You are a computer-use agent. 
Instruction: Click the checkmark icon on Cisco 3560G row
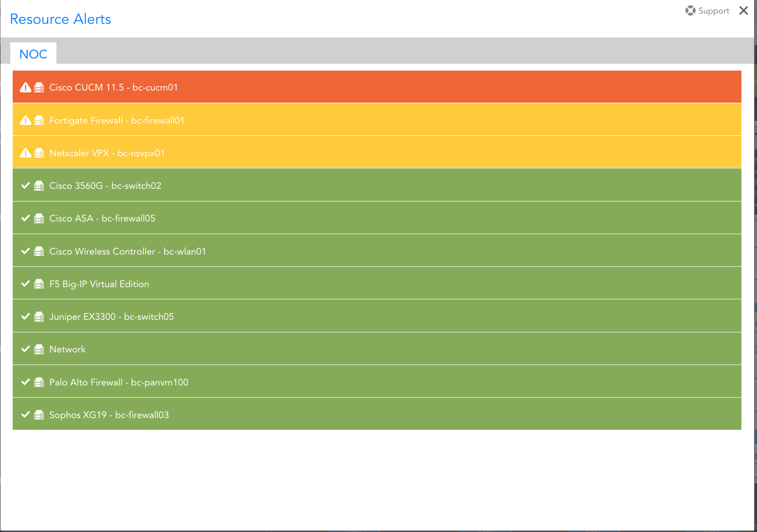point(26,185)
